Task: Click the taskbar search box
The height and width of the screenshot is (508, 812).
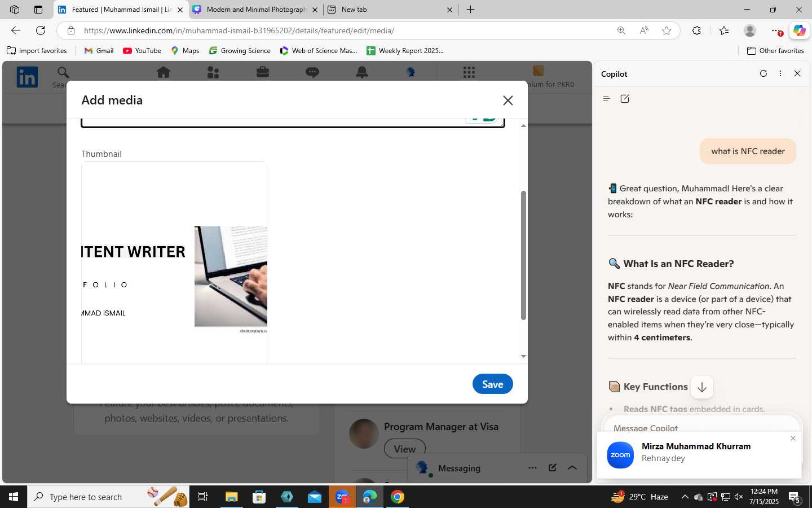Action: 108,497
